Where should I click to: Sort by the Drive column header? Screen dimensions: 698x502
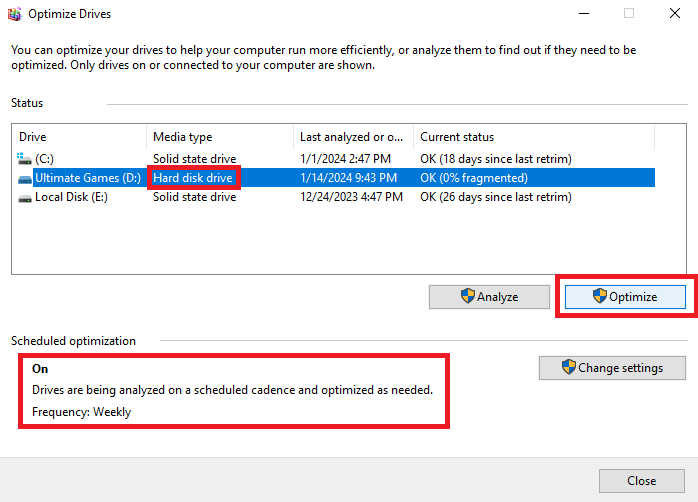pos(80,137)
